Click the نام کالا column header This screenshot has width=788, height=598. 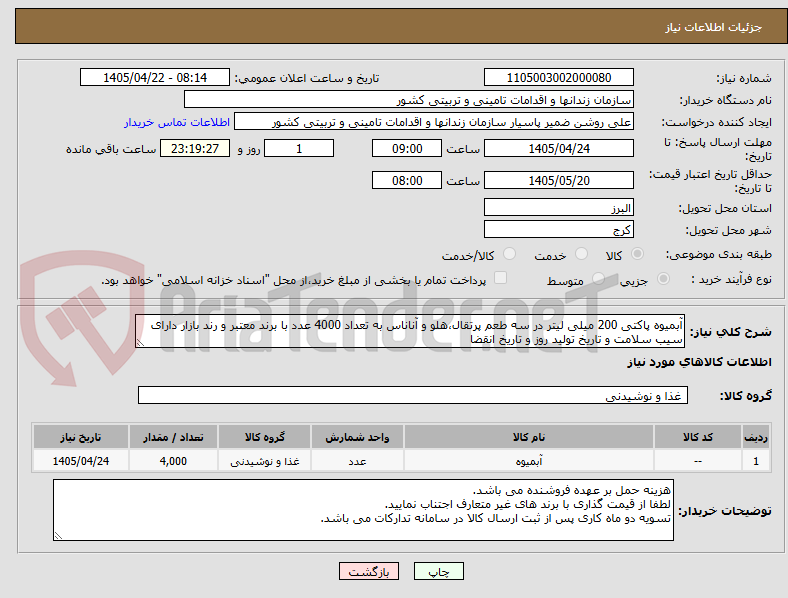pyautogui.click(x=529, y=437)
